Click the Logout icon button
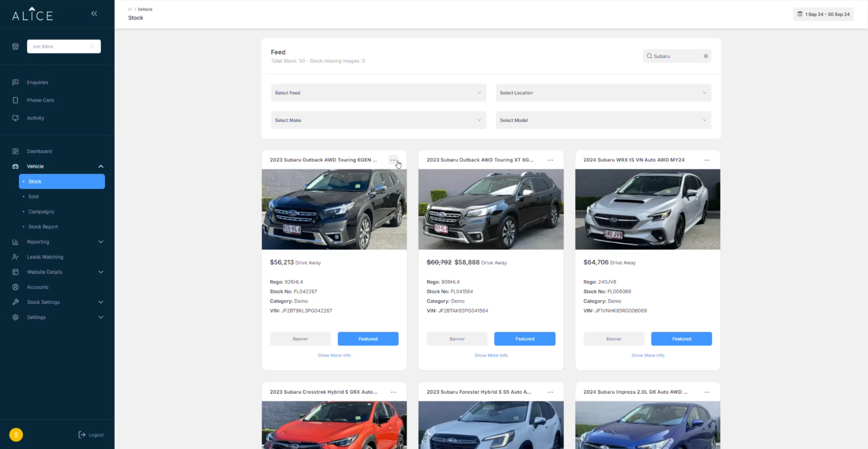Viewport: 868px width, 449px height. click(x=82, y=435)
